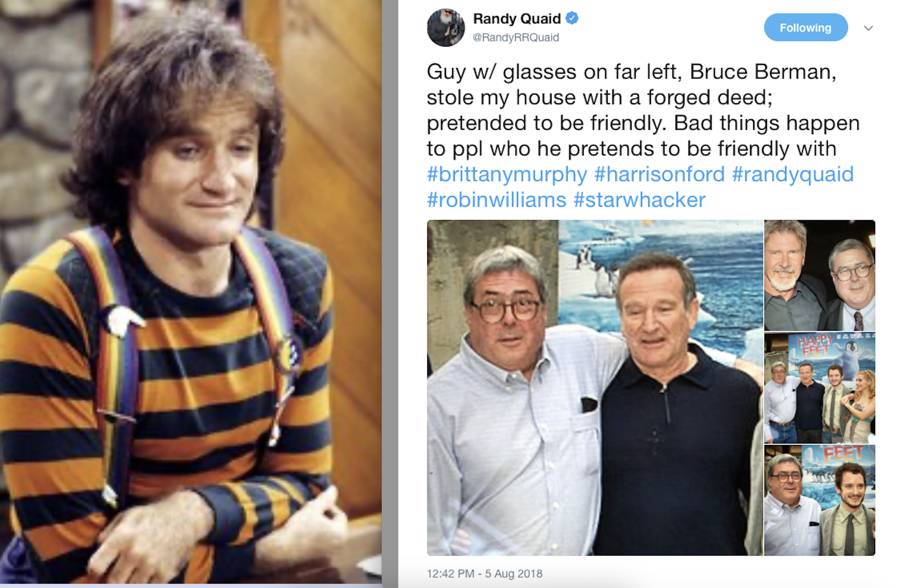Viewport: 905px width, 588px height.
Task: Open the #robinwilliams hashtag
Action: click(x=496, y=200)
